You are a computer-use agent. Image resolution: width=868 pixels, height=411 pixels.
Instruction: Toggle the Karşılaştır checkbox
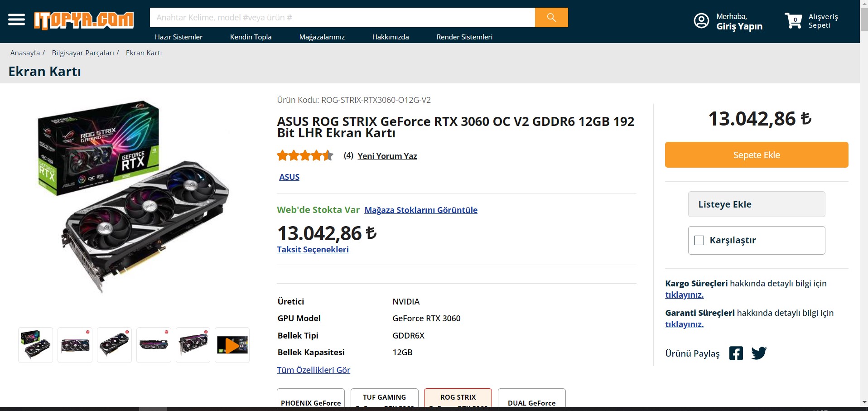(x=699, y=240)
